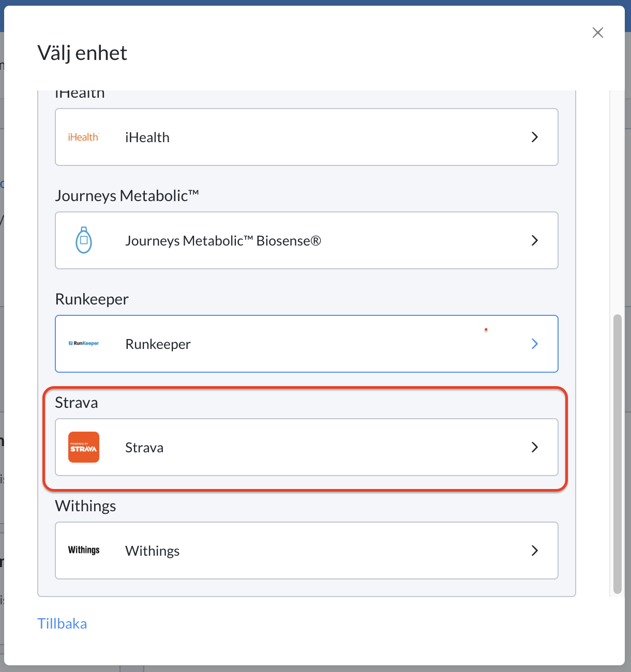Select the Withings device row
This screenshot has width=631, height=672.
point(307,551)
